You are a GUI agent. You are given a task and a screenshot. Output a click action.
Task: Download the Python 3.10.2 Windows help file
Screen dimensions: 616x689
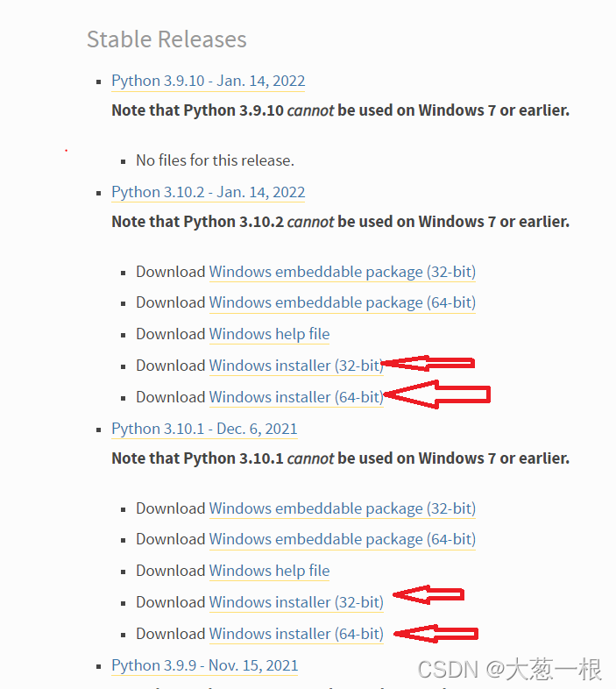[269, 334]
